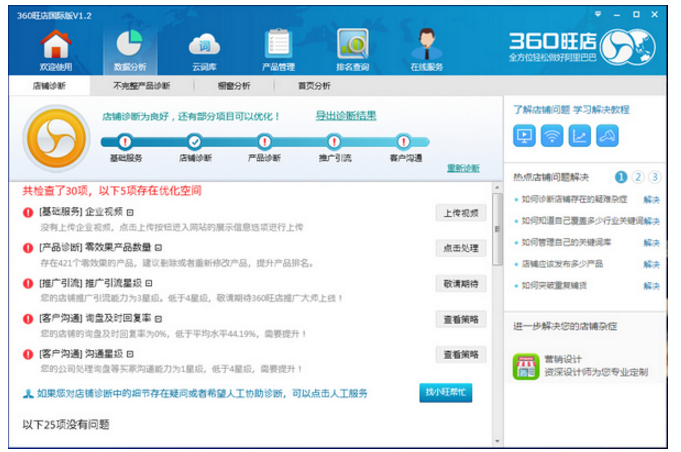Click the 360旺店 globe logo
681x452 pixels.
pos(628,46)
